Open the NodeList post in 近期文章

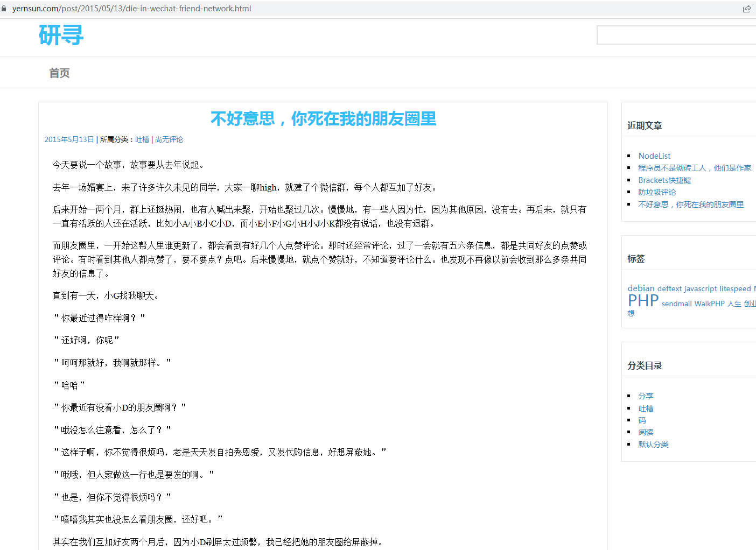654,156
